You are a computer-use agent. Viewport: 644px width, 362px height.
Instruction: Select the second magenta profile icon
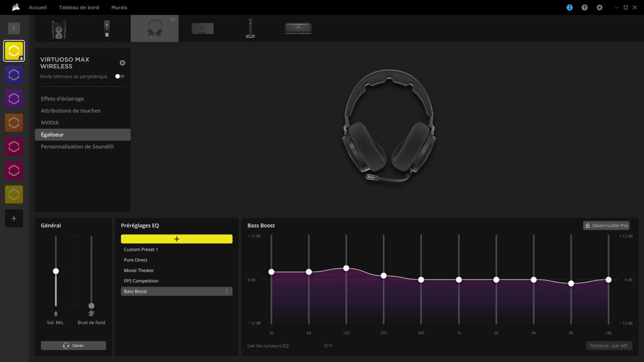click(x=14, y=170)
